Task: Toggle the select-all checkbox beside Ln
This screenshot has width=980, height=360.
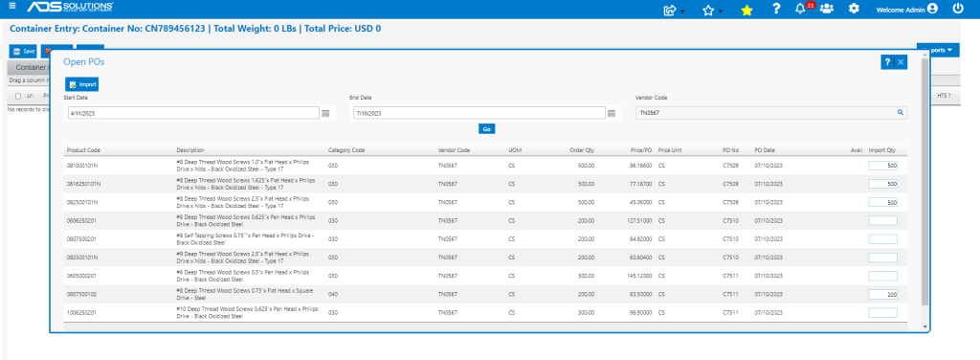Action: [18, 96]
